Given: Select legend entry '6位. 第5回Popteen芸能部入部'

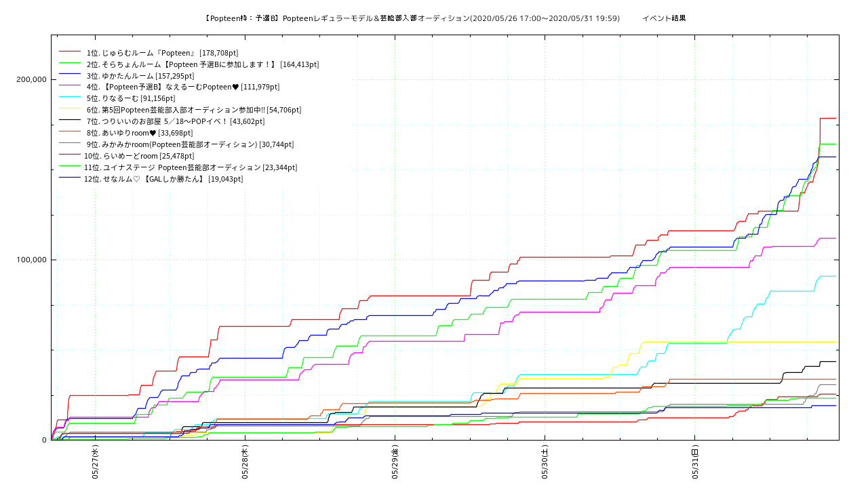Looking at the screenshot, I should (x=194, y=110).
